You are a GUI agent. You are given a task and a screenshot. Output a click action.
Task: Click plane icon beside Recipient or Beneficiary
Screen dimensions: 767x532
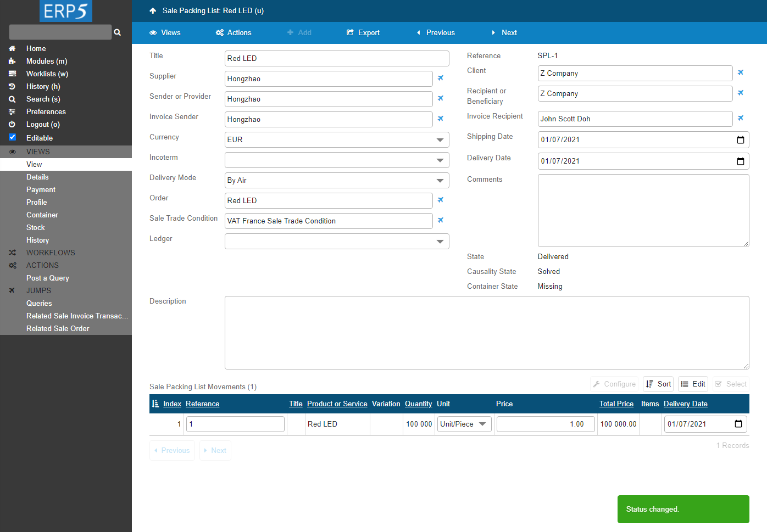click(x=741, y=93)
